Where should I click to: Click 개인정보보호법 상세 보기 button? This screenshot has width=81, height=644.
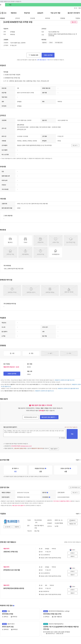click(x=31, y=417)
